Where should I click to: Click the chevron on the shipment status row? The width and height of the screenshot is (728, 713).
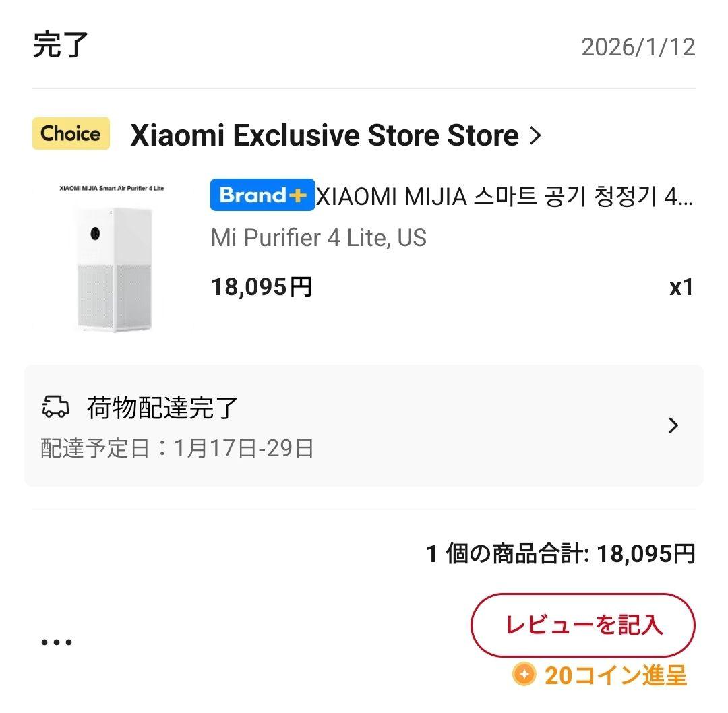(x=672, y=425)
